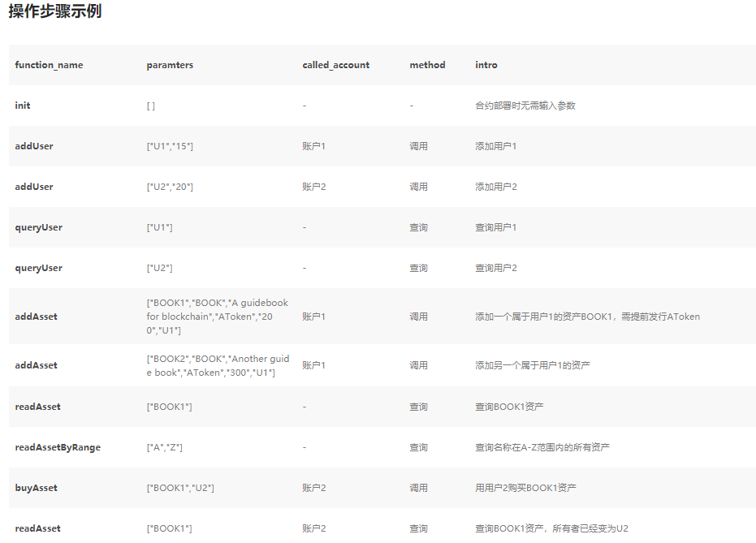Click the '添加另一个属于用户1的资产' intro cell
Image resolution: width=756 pixels, height=543 pixels.
[x=533, y=365]
